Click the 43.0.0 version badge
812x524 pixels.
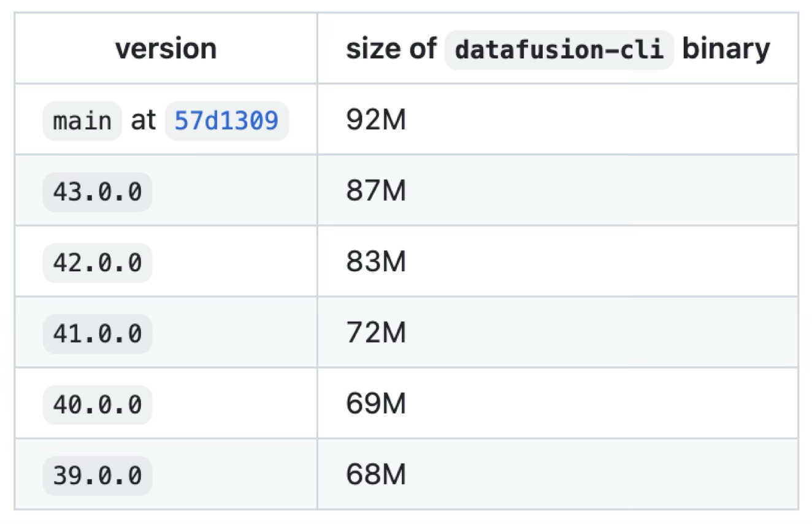[97, 192]
